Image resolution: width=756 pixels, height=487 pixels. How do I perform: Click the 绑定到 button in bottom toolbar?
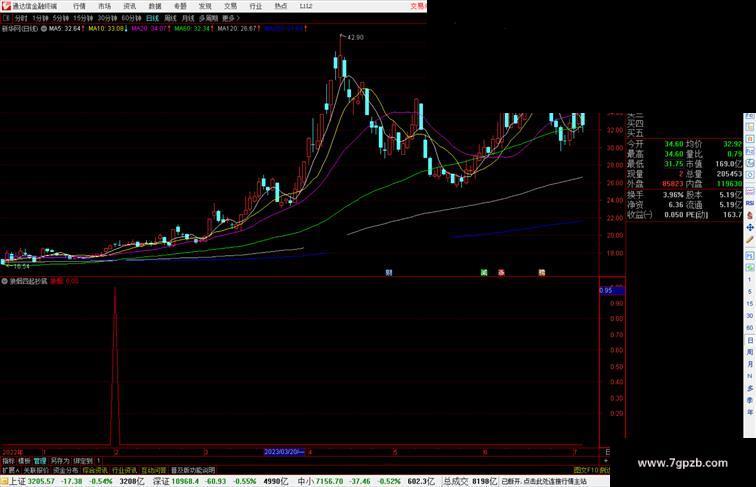pyautogui.click(x=82, y=461)
